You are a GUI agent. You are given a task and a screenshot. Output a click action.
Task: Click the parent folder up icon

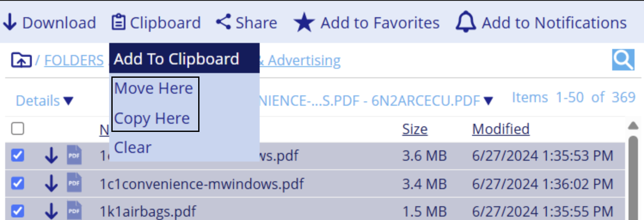tap(21, 61)
